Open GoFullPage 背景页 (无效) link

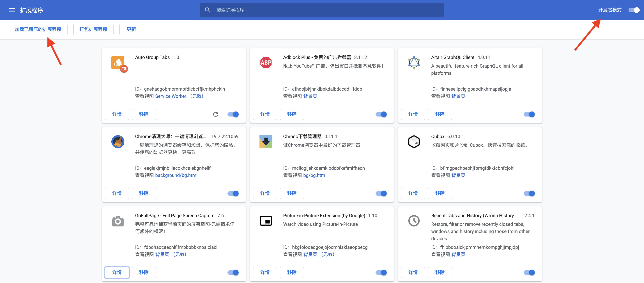(x=171, y=254)
